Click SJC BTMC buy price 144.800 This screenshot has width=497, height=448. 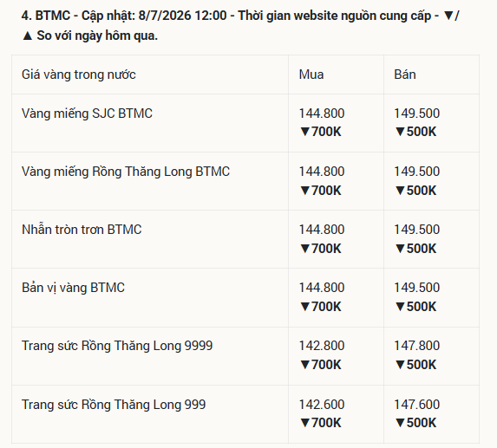coord(322,114)
